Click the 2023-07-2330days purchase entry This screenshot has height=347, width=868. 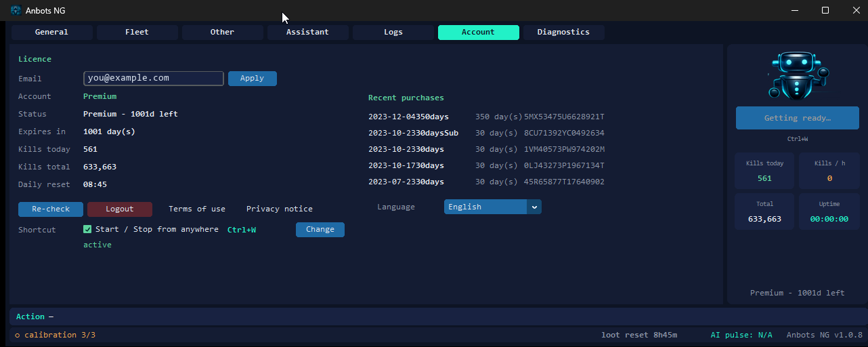click(x=406, y=182)
